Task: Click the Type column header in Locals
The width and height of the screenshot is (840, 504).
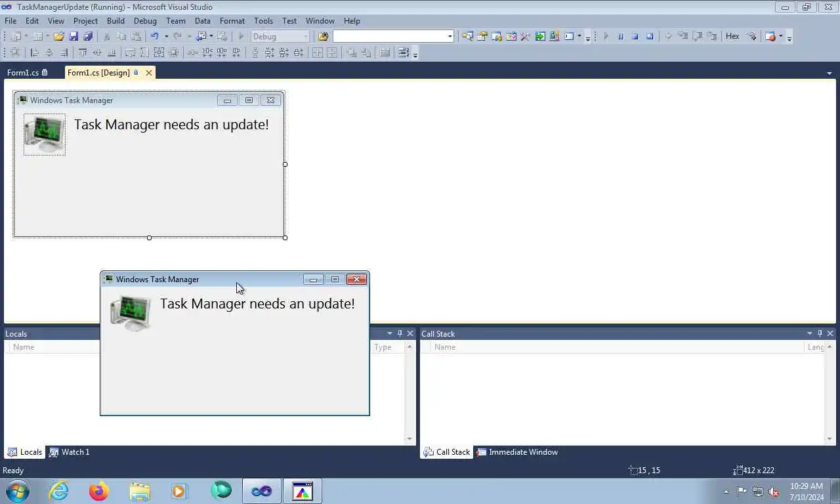Action: [x=388, y=347]
